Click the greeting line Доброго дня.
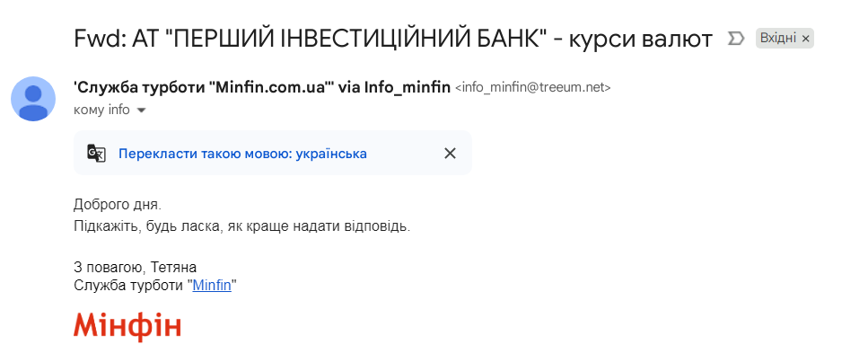Image resolution: width=868 pixels, height=345 pixels. 118,205
